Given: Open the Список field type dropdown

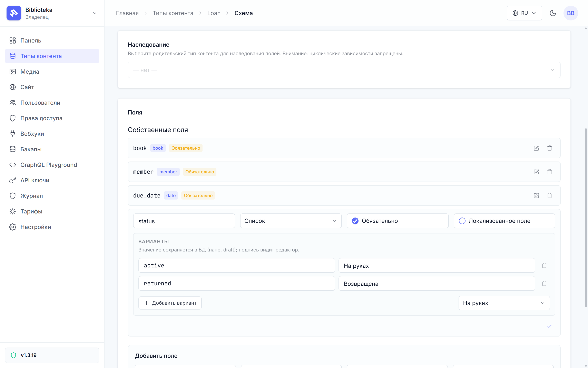Looking at the screenshot, I should coord(291,221).
